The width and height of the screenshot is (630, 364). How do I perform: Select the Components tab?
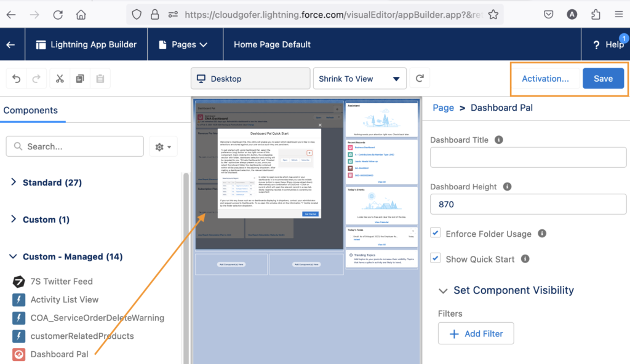31,111
